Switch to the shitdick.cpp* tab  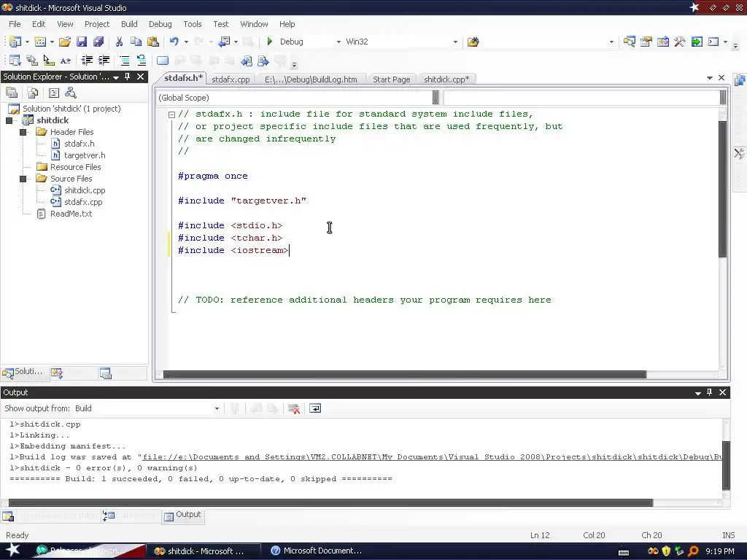pos(446,79)
